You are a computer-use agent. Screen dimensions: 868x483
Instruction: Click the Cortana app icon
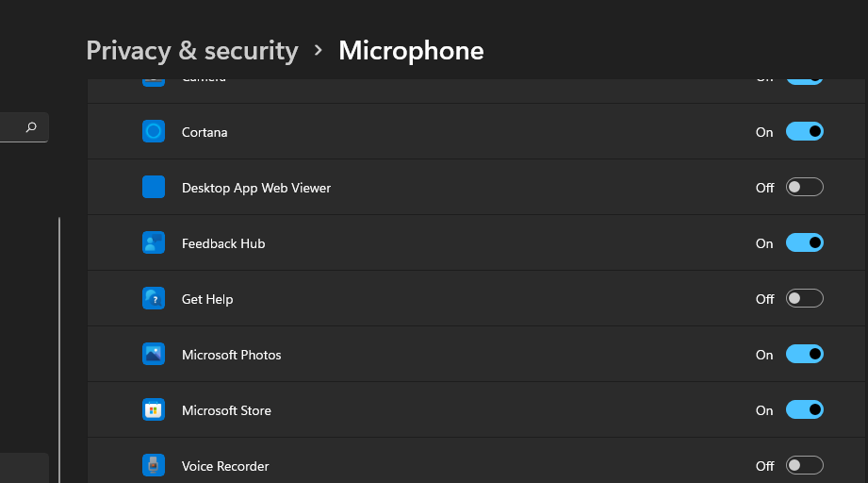tap(154, 132)
